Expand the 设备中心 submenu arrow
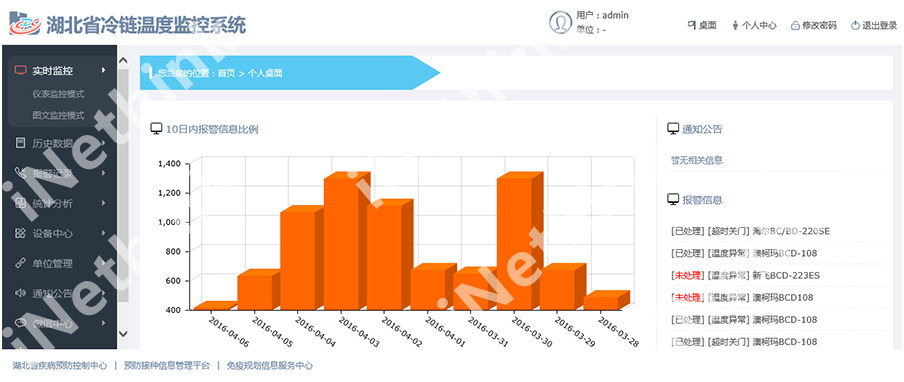The height and width of the screenshot is (382, 904). click(x=104, y=233)
